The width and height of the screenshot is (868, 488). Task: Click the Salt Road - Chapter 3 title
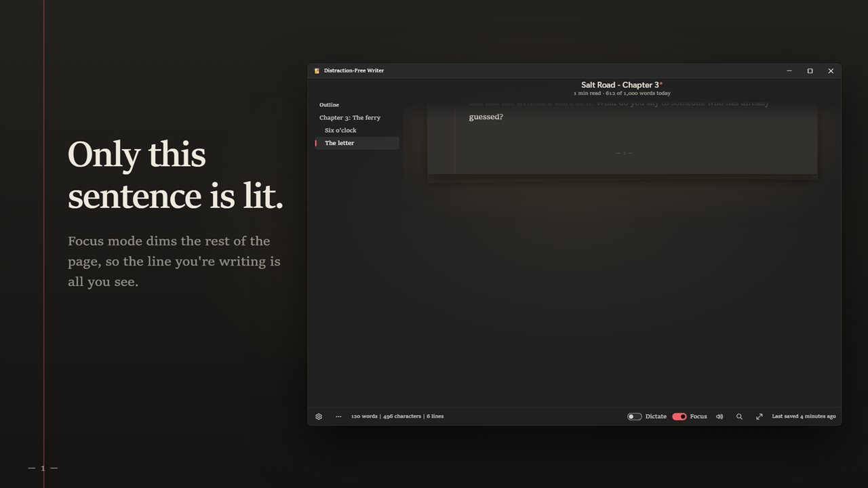coord(620,85)
